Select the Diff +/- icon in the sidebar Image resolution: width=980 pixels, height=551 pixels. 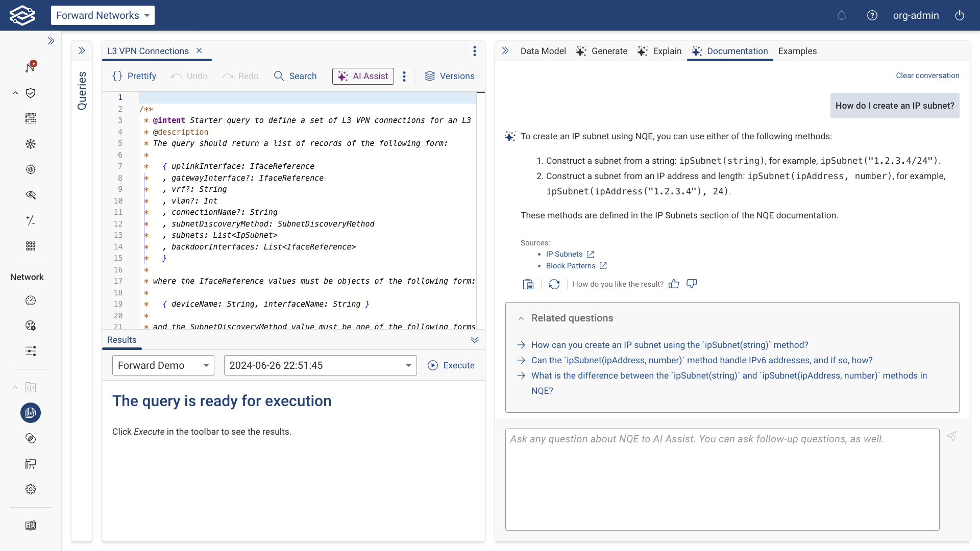click(31, 220)
